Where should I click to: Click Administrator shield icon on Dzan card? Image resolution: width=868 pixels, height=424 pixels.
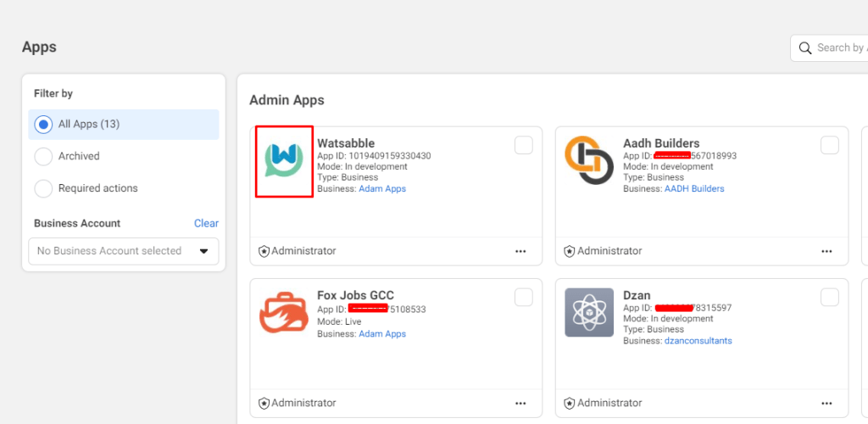coord(570,403)
